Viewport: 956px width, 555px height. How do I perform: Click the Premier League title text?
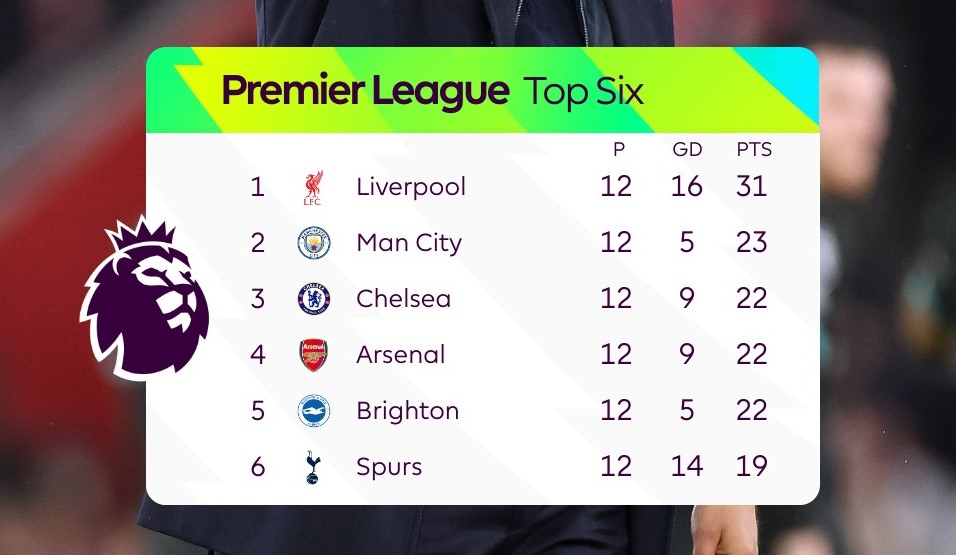[365, 91]
